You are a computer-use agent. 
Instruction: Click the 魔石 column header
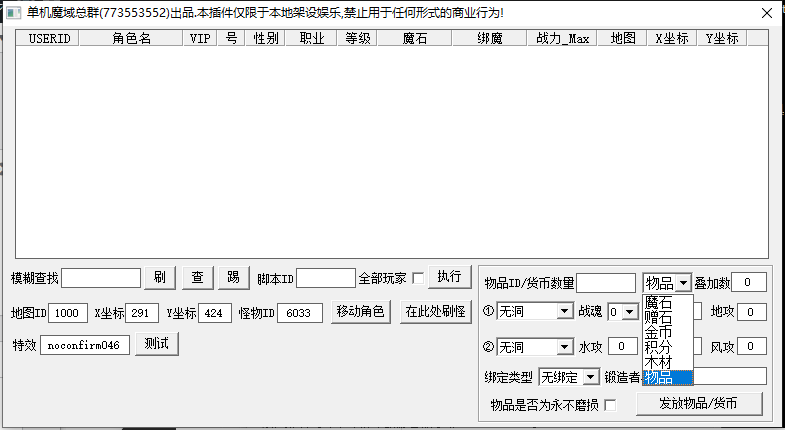415,39
